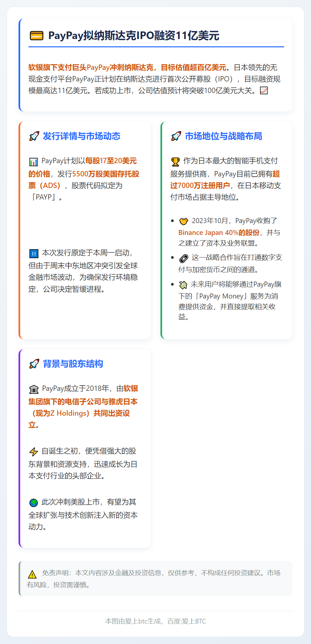The image size is (311, 644).
Task: Click the highlighted text 过7000万注册用户
Action: coord(200,186)
